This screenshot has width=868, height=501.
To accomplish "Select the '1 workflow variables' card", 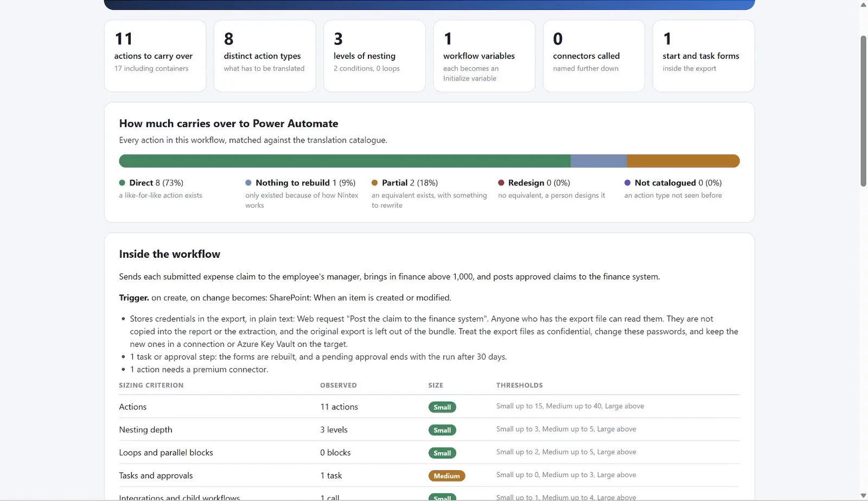I will (484, 56).
